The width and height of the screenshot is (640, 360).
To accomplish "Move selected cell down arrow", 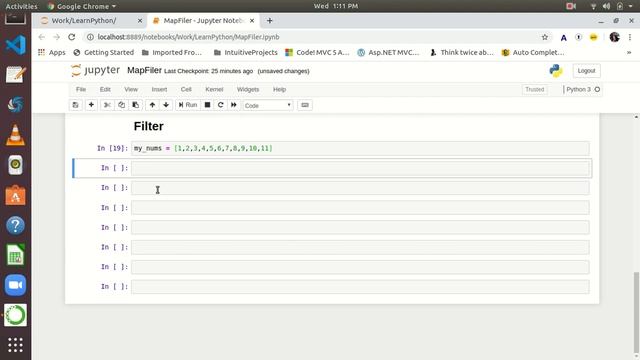I will [166, 105].
